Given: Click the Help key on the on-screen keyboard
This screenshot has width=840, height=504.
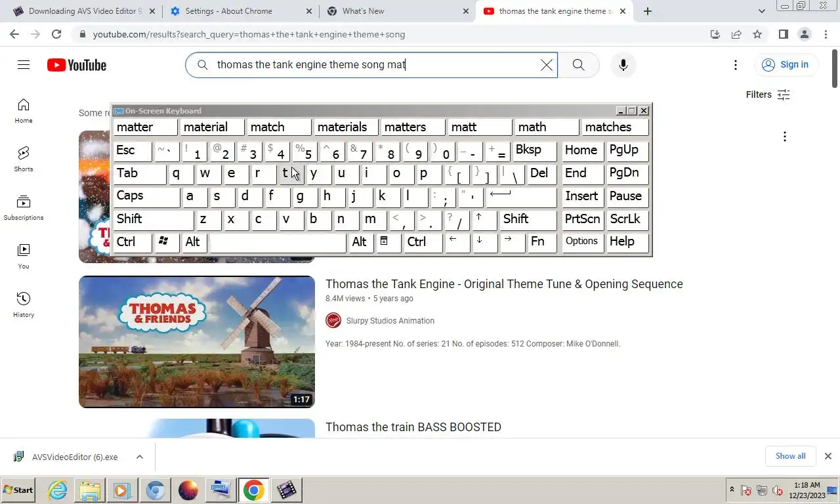Looking at the screenshot, I should pos(628,242).
